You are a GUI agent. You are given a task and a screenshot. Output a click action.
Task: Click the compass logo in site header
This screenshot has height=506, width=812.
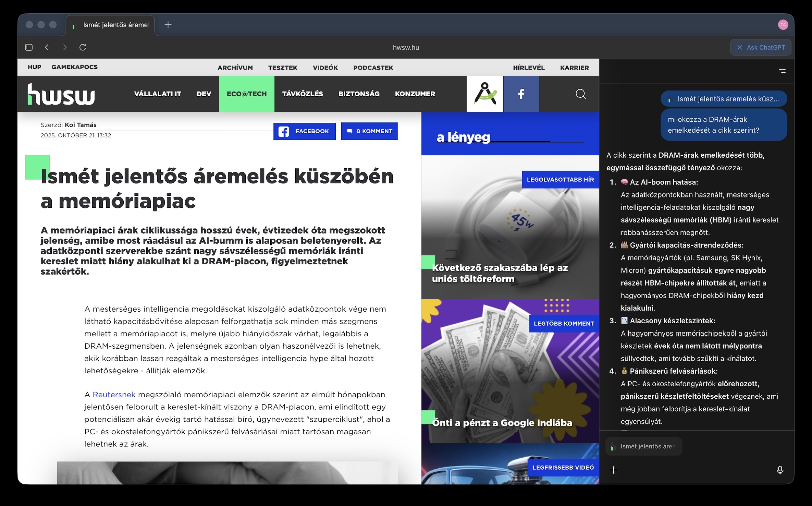[x=485, y=94]
